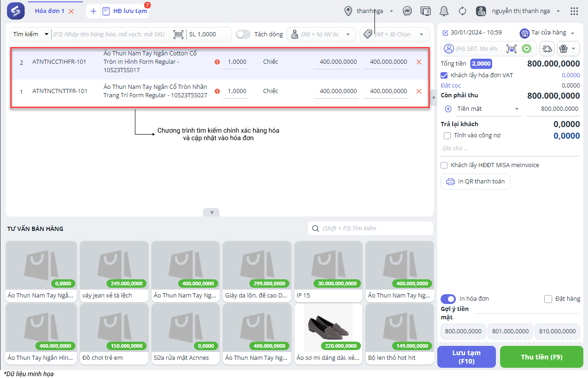The height and width of the screenshot is (378, 588).
Task: Toggle the Tách dòng switch
Action: 243,34
